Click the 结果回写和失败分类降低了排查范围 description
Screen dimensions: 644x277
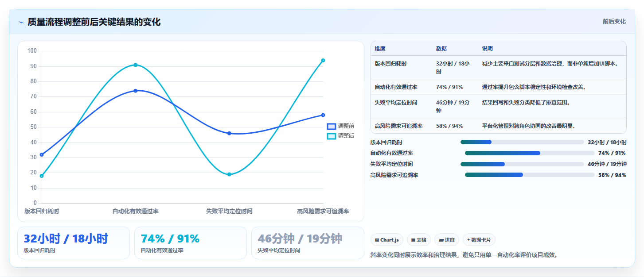pos(526,103)
